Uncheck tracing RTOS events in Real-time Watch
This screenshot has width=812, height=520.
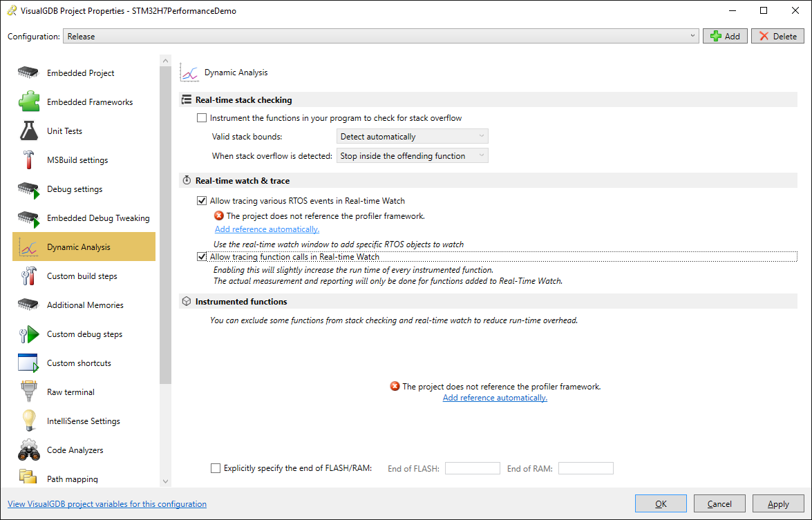(x=202, y=201)
